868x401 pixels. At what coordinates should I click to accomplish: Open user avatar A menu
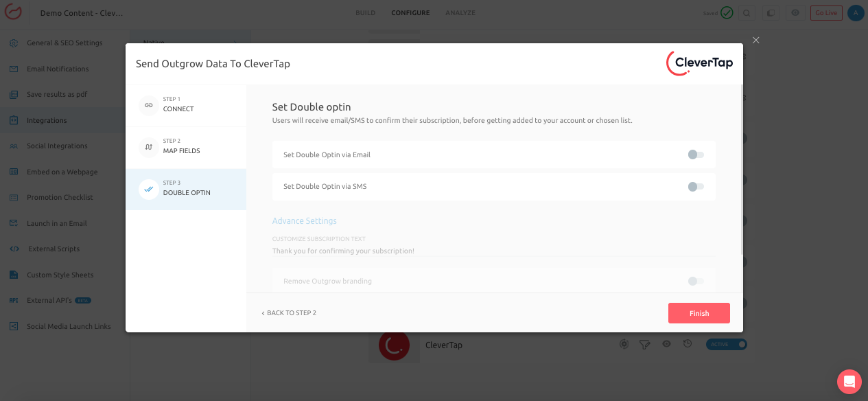click(x=855, y=12)
